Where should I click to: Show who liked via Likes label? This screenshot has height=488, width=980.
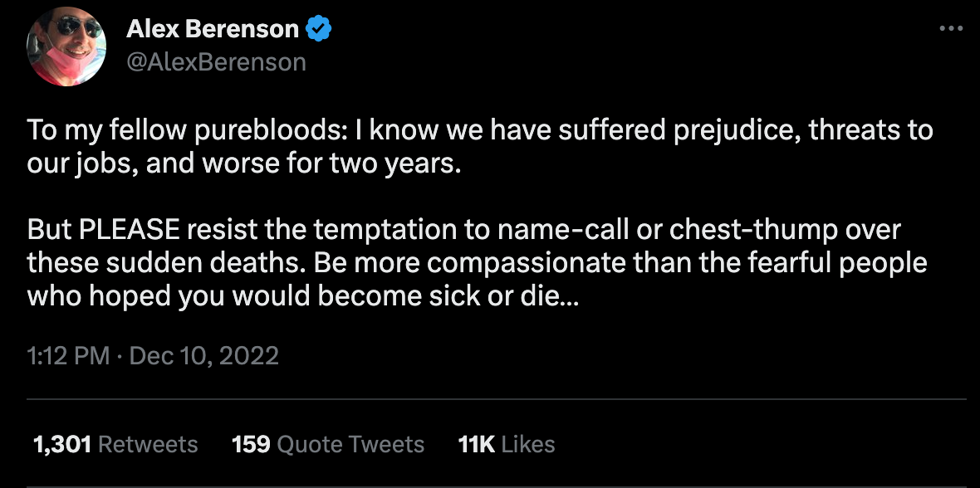(528, 444)
